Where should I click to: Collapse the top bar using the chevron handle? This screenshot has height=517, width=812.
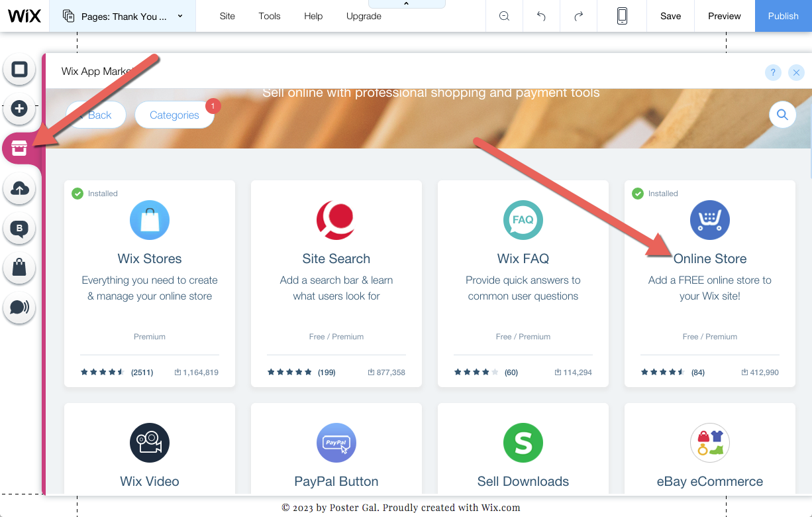(406, 4)
